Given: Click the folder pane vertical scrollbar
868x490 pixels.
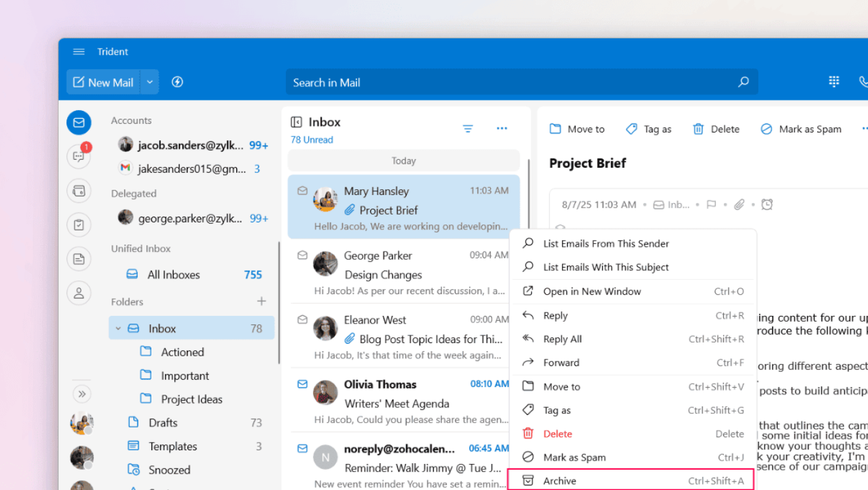Looking at the screenshot, I should click(279, 303).
